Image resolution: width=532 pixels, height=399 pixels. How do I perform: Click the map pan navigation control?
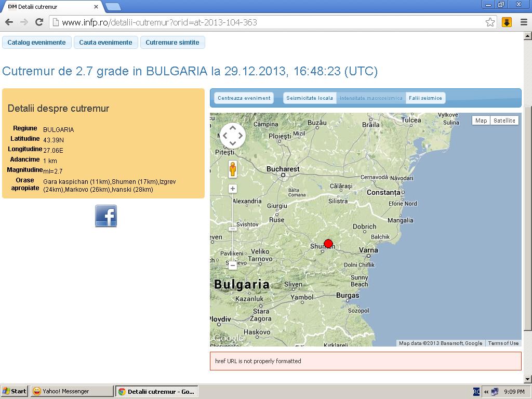[x=233, y=136]
